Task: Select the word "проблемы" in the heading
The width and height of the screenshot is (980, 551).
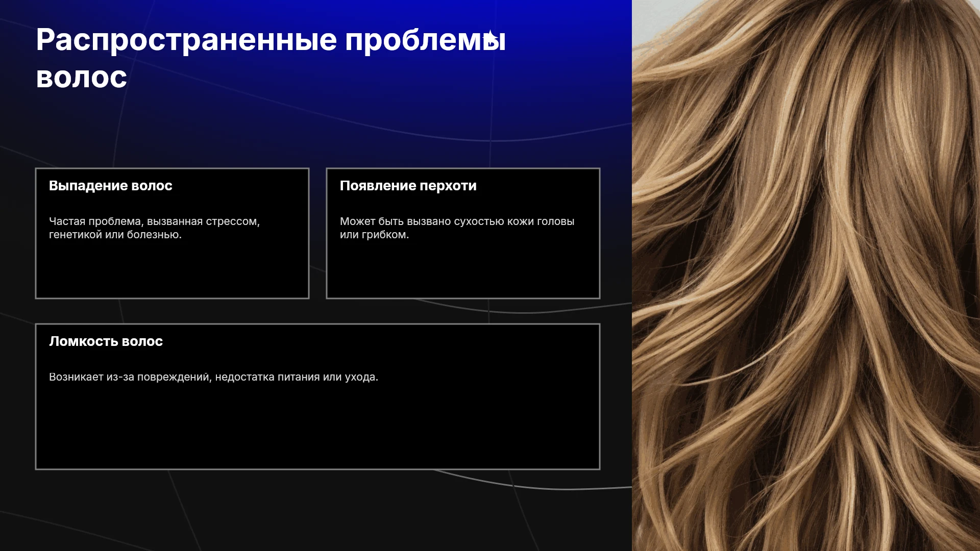Action: pyautogui.click(x=425, y=40)
